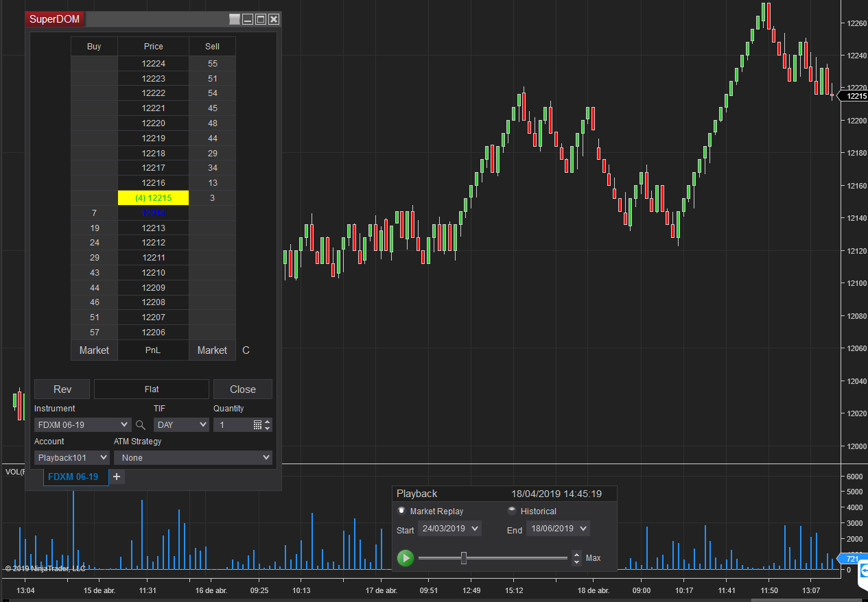Viewport: 868px width, 602px height.
Task: Click the Quantity up/down stepper arrows
Action: [268, 425]
